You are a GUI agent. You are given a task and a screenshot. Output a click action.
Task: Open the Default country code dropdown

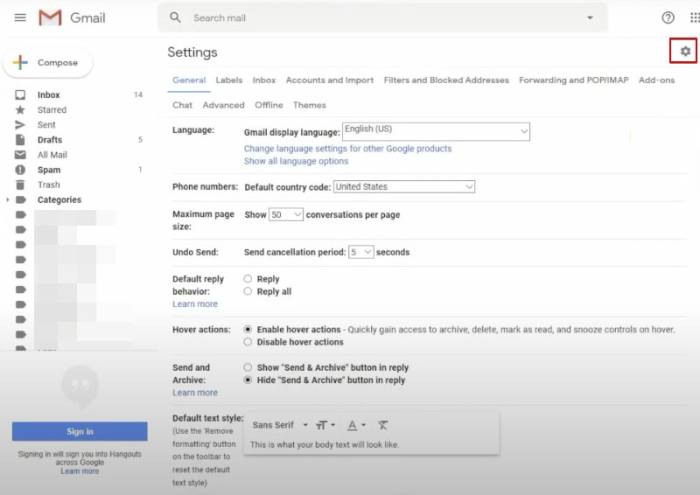pyautogui.click(x=404, y=187)
